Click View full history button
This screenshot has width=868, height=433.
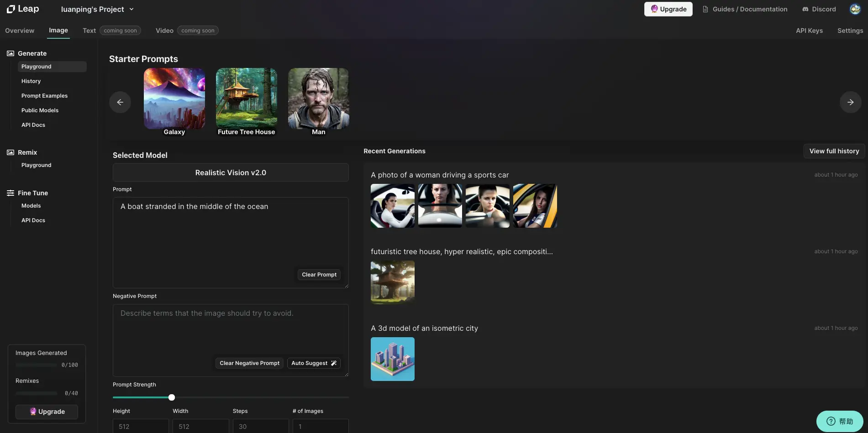[834, 151]
